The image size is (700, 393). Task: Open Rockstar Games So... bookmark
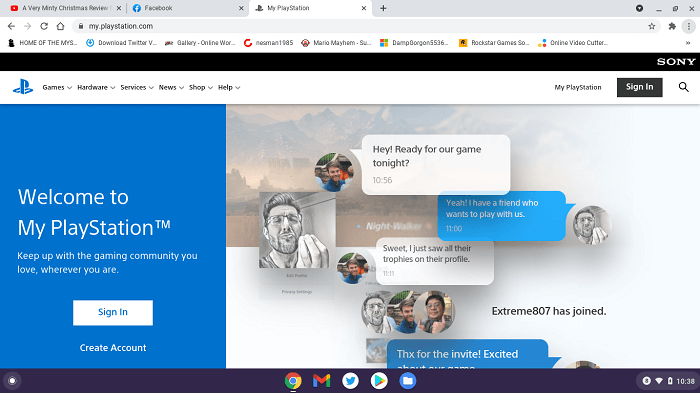tap(494, 43)
